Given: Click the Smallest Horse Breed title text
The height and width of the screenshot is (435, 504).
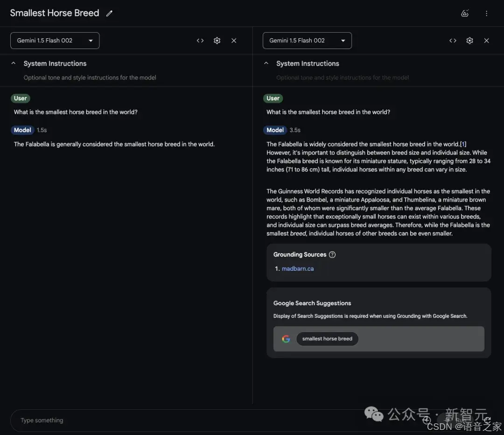Looking at the screenshot, I should point(55,13).
